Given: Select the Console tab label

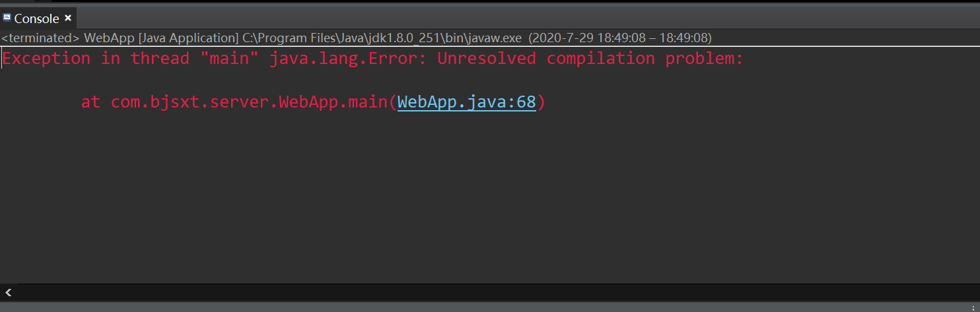Looking at the screenshot, I should coord(37,18).
